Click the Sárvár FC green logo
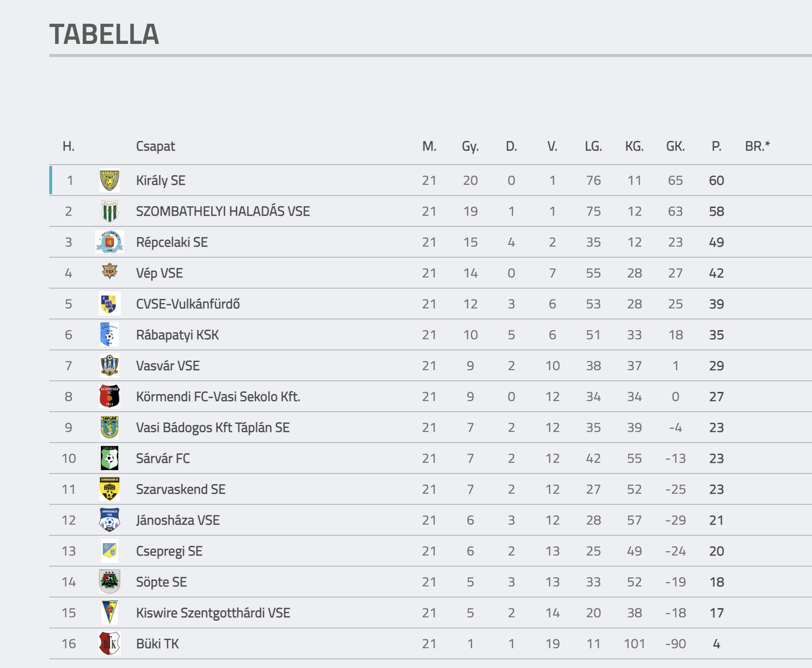Image resolution: width=812 pixels, height=668 pixels. pos(110,459)
